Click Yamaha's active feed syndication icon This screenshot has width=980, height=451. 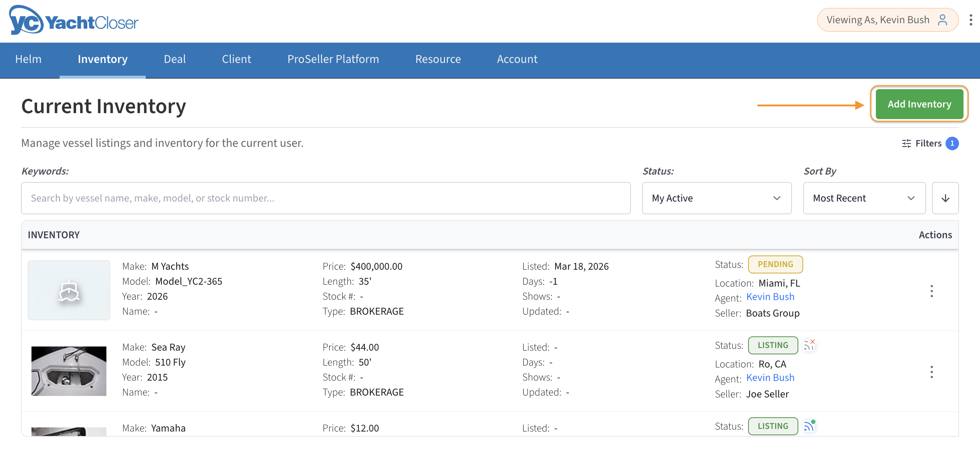[809, 426]
